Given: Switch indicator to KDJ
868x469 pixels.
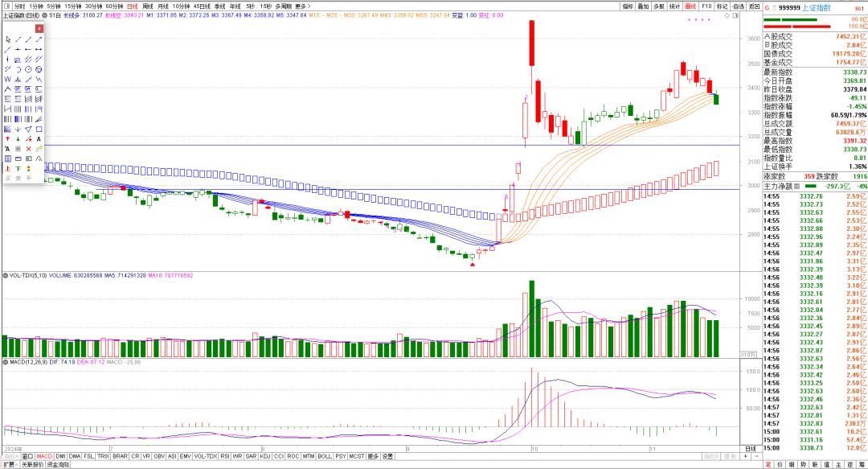Looking at the screenshot, I should (265, 456).
